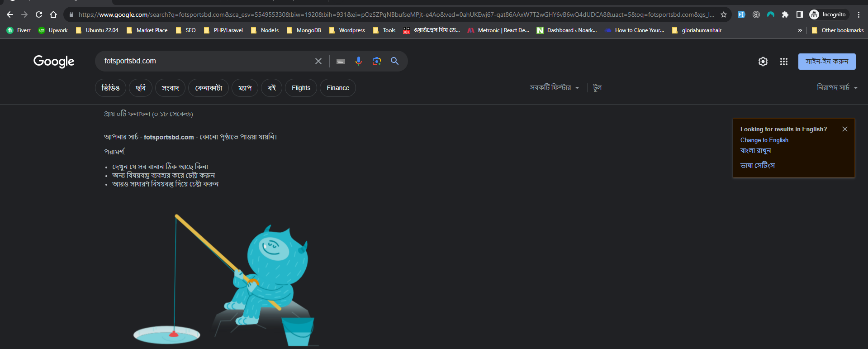Open browser extensions puzzle icon
Viewport: 868px width, 349px height.
[x=785, y=14]
